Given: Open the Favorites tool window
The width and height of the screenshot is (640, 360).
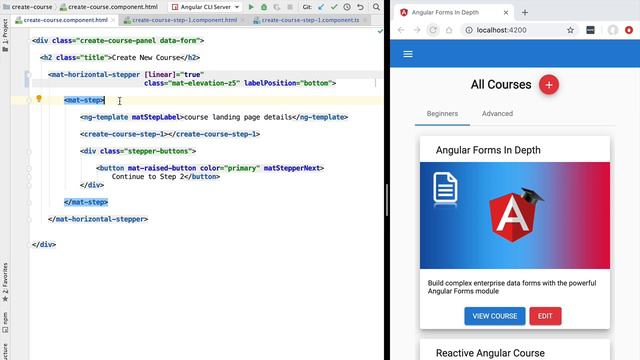Looking at the screenshot, I should pyautogui.click(x=5, y=282).
